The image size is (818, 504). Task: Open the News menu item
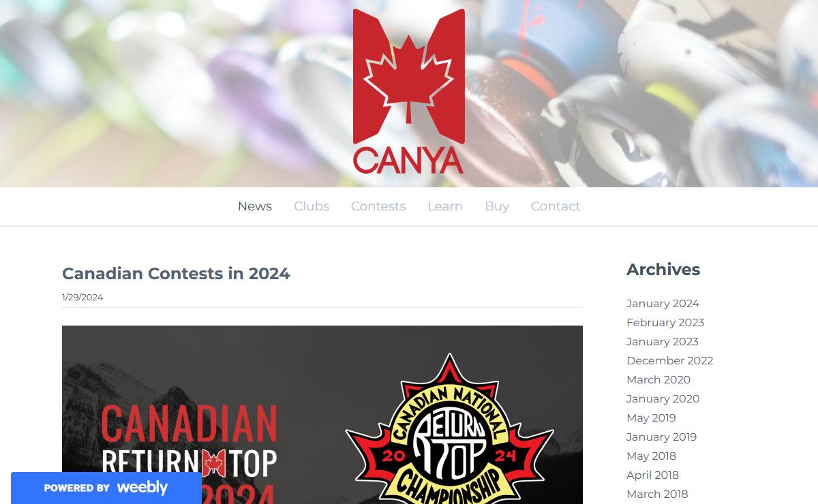255,206
